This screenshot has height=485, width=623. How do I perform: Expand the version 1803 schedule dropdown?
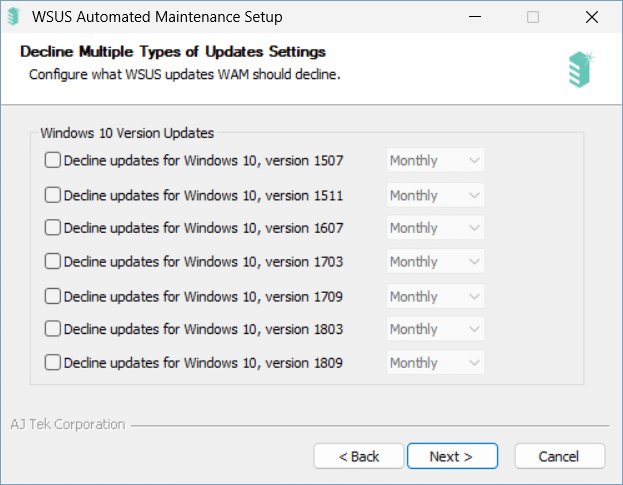[435, 329]
